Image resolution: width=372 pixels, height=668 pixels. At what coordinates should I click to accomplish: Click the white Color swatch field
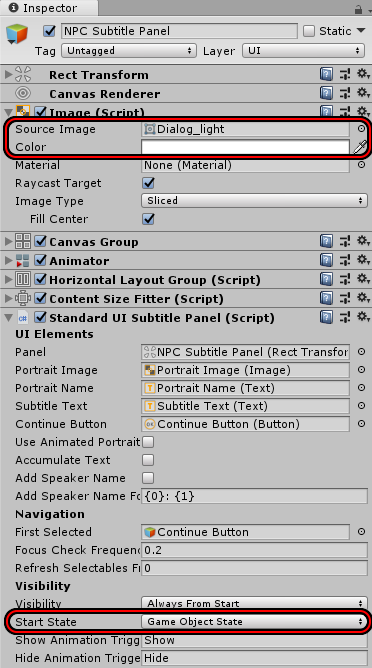click(245, 147)
